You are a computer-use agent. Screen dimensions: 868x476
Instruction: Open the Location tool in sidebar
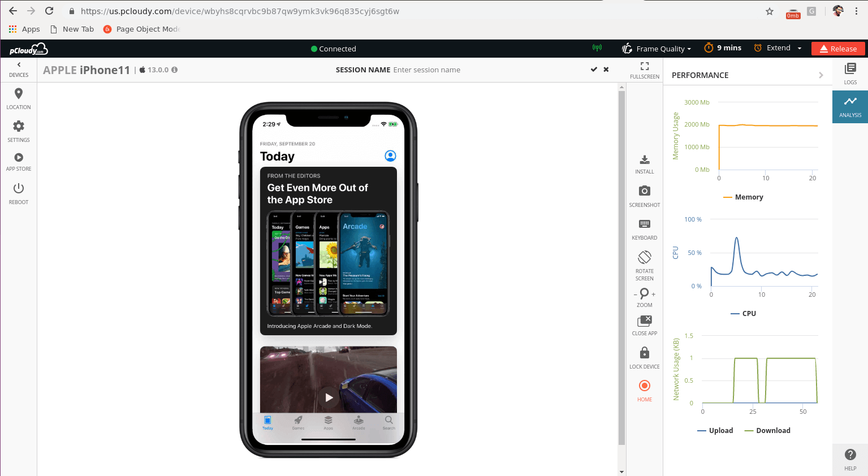(x=19, y=98)
